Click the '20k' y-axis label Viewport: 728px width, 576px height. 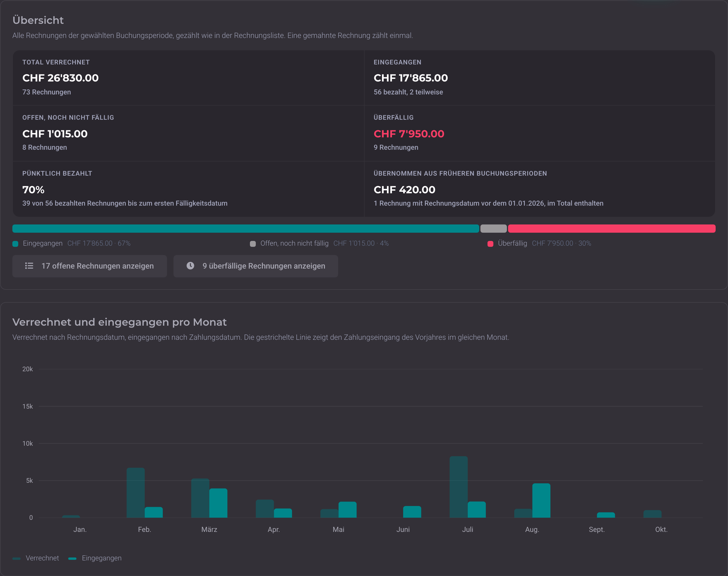[x=28, y=369]
